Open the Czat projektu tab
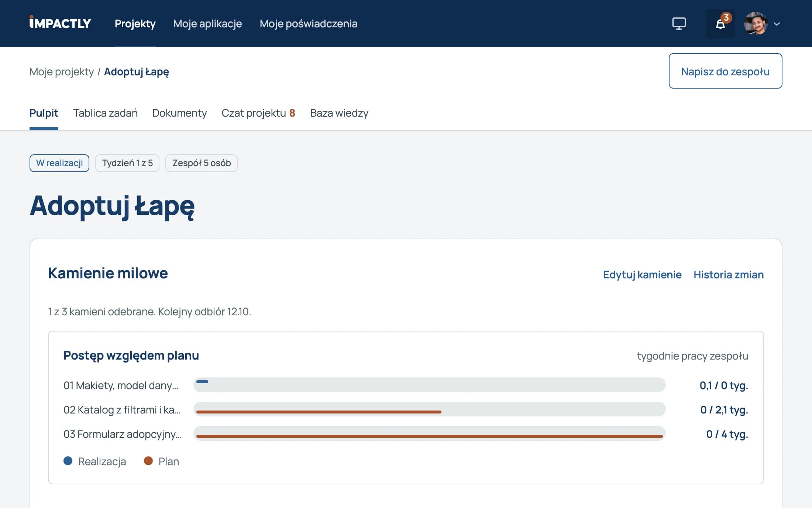Viewport: 812px width, 508px height. click(258, 113)
